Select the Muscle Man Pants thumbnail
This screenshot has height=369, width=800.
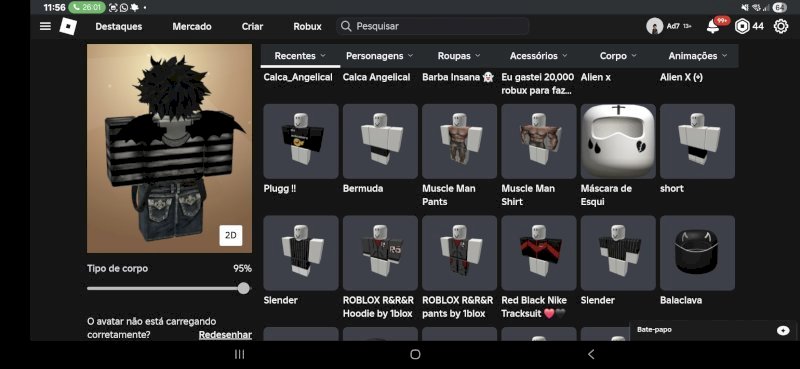(x=459, y=141)
